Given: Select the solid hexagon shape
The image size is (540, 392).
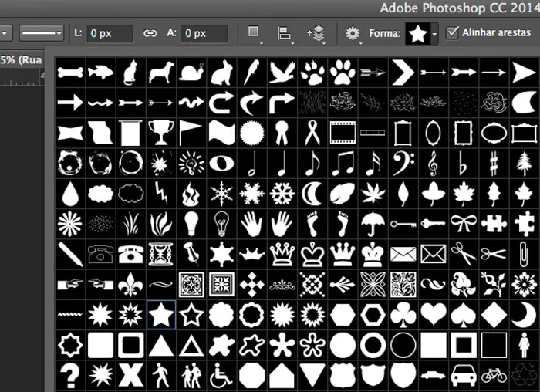Looking at the screenshot, I should (343, 315).
